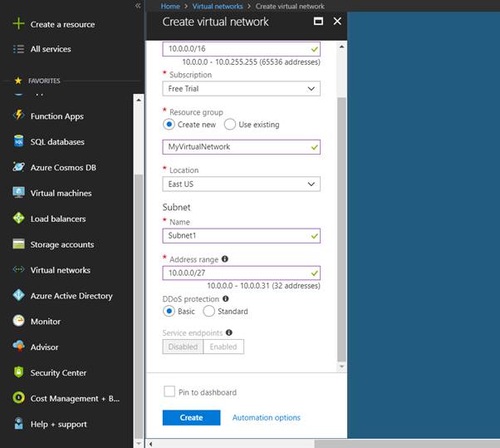The image size is (500, 448).
Task: Open the Azure Active Directory icon
Action: (19, 295)
